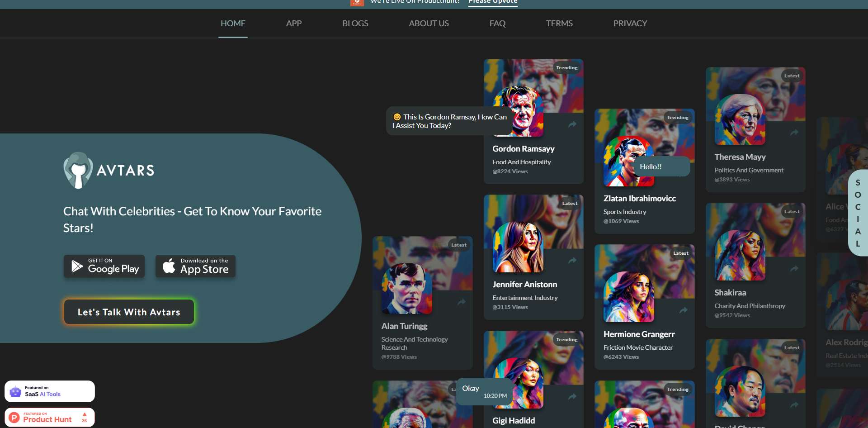Switch to the BLOGS tab
The width and height of the screenshot is (868, 428).
coord(355,23)
